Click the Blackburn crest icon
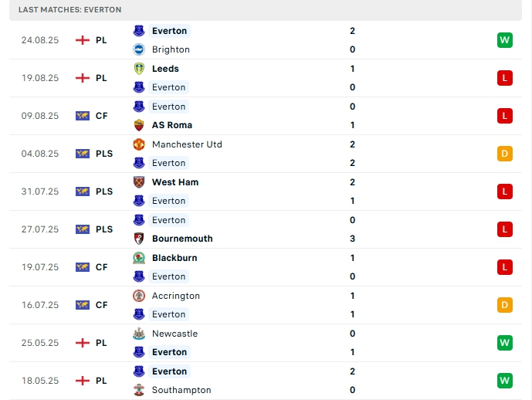Screen dimensions: 532x400 [x=139, y=258]
